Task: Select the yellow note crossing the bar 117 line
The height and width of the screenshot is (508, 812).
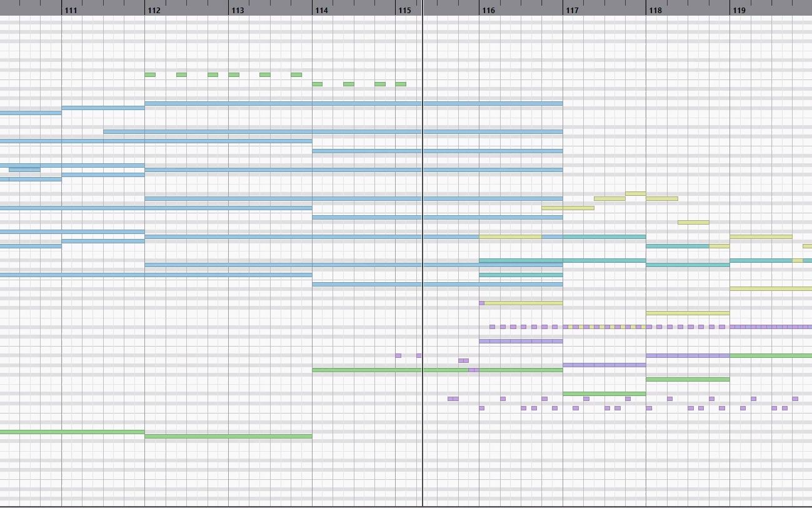Action: pos(568,208)
